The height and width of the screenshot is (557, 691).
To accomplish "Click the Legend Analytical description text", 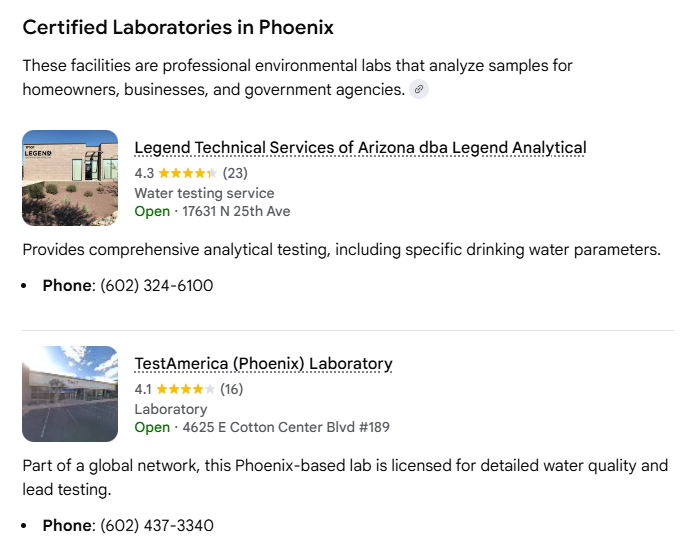I will tap(341, 250).
